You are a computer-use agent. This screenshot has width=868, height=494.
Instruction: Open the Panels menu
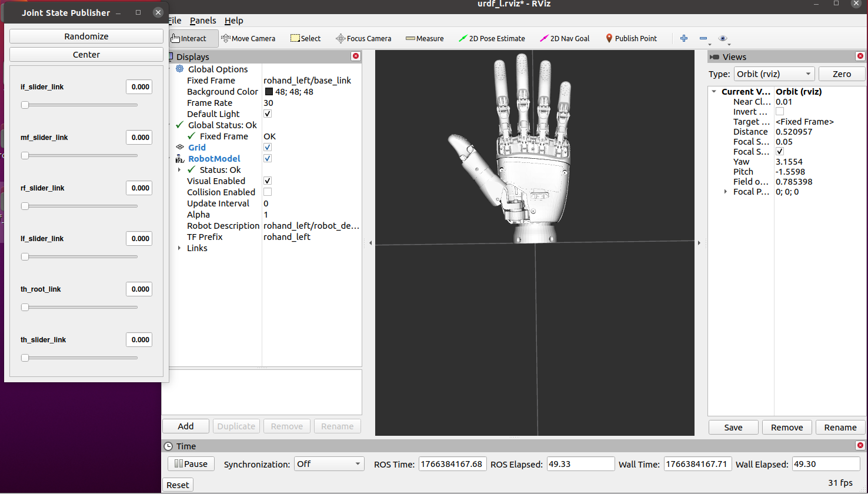(x=203, y=21)
